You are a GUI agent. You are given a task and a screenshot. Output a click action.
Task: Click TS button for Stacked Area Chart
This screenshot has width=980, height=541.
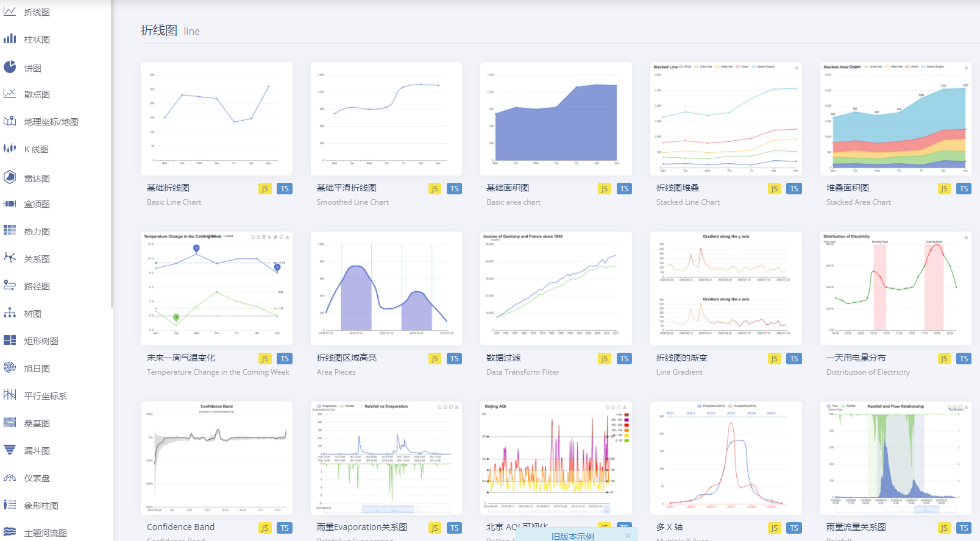pyautogui.click(x=964, y=189)
